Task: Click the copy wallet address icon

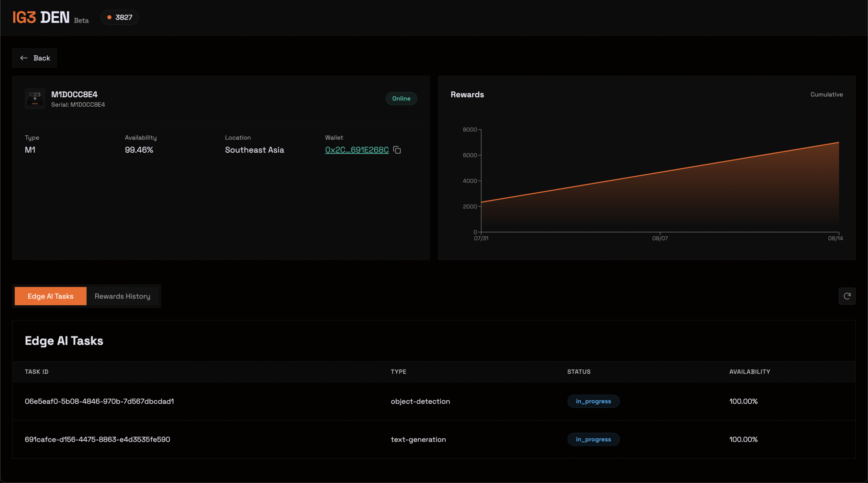Action: pos(397,150)
